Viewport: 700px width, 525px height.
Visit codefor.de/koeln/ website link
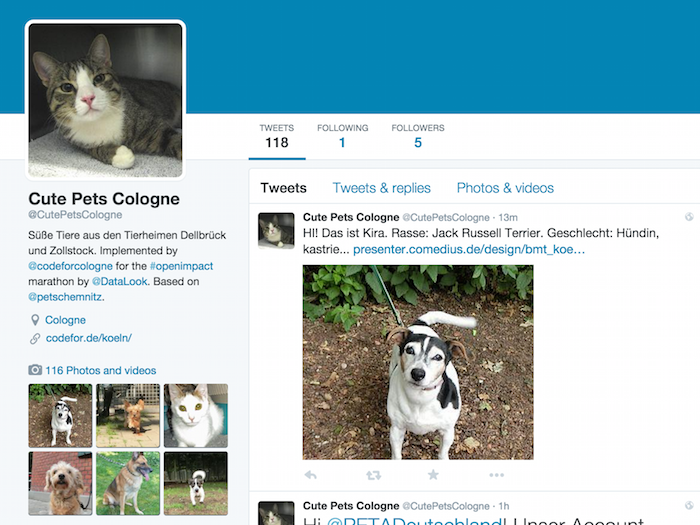click(88, 338)
